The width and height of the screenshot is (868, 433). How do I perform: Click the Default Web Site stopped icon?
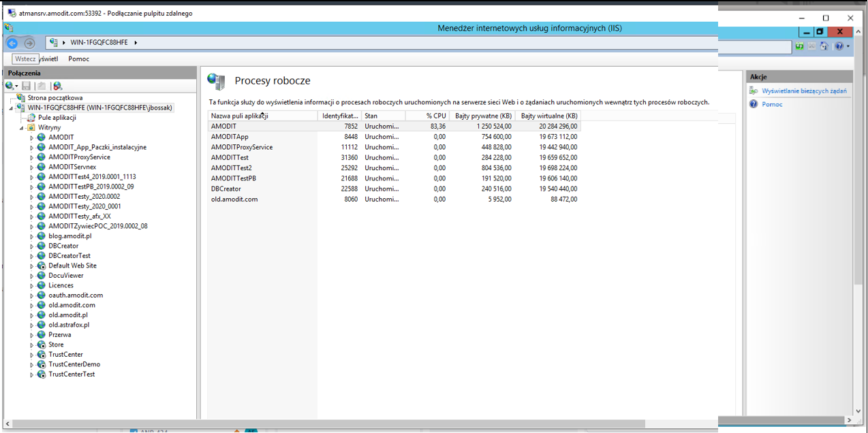coord(42,266)
